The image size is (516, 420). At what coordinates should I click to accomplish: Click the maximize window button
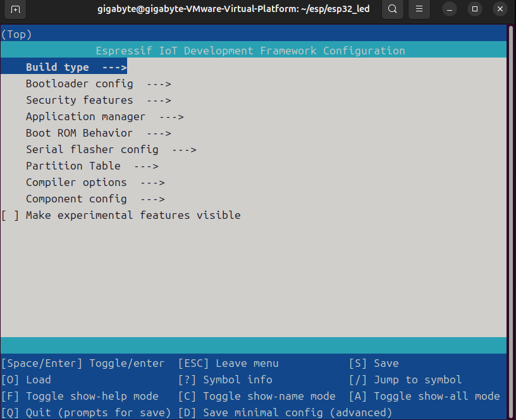(x=474, y=9)
